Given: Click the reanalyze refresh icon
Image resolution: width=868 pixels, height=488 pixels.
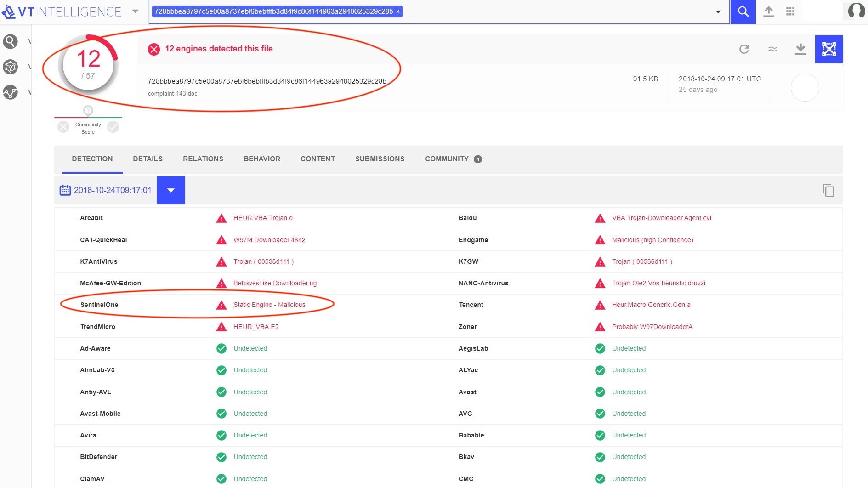Looking at the screenshot, I should click(x=744, y=49).
